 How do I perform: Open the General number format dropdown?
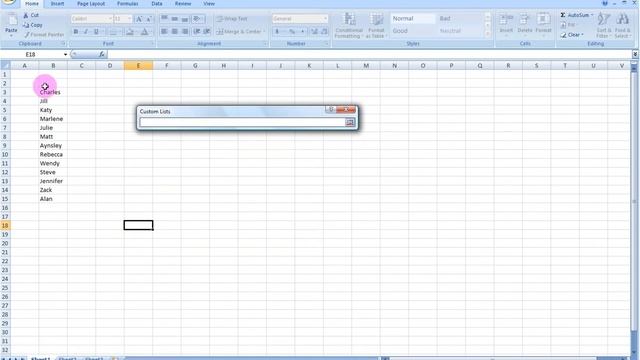pyautogui.click(x=325, y=19)
